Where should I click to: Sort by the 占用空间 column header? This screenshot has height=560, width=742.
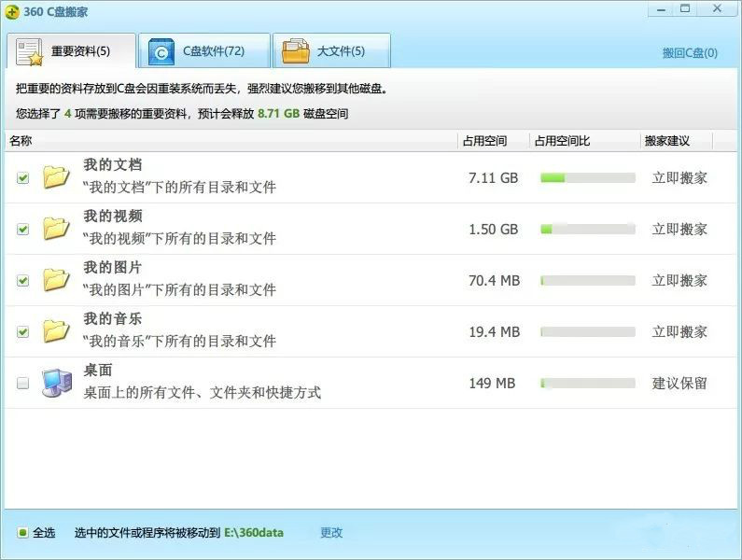(x=493, y=141)
